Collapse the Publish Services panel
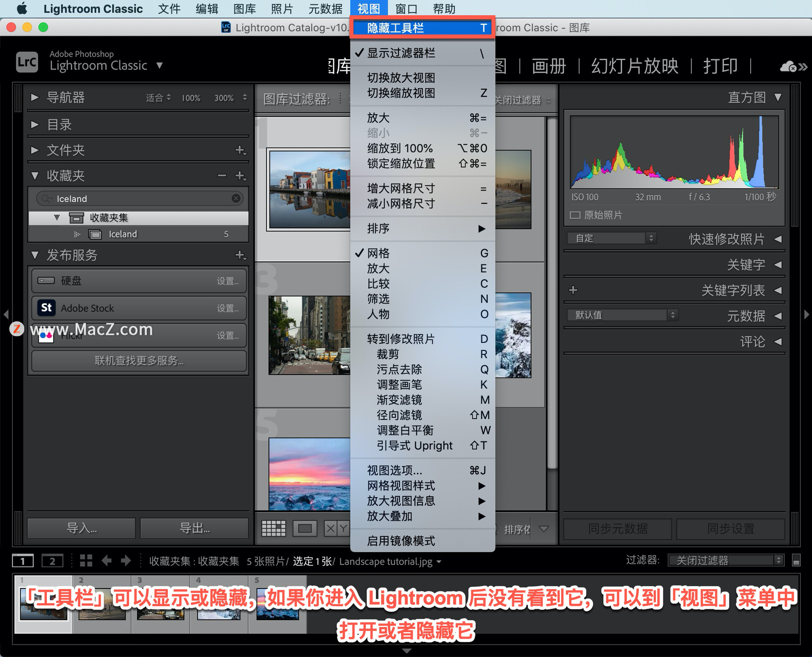The width and height of the screenshot is (812, 657). pos(35,255)
